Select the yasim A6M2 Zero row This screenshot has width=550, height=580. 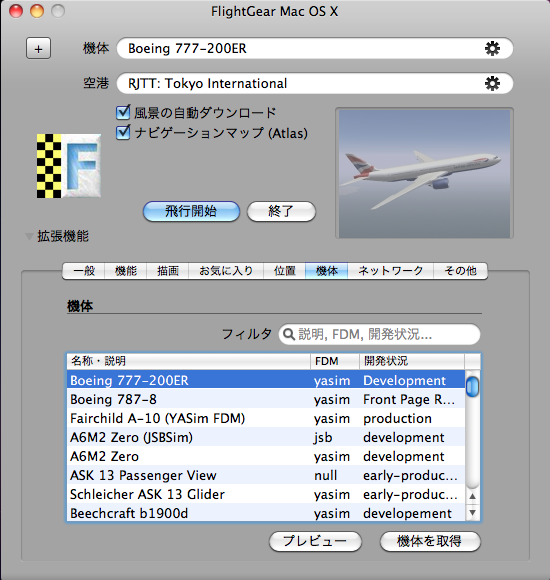[266, 456]
